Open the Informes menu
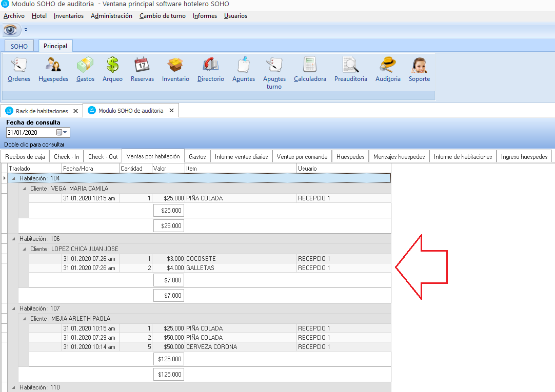555x392 pixels. coord(205,16)
